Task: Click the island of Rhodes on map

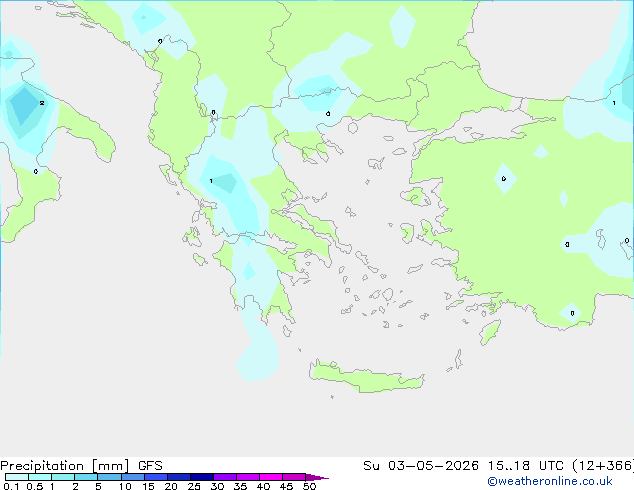Action: [490, 332]
